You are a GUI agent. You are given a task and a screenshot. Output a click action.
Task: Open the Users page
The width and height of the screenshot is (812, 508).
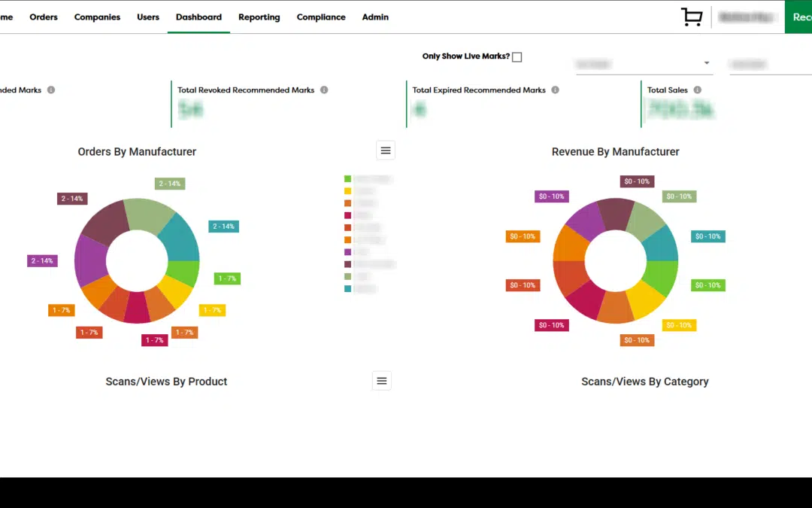point(148,17)
